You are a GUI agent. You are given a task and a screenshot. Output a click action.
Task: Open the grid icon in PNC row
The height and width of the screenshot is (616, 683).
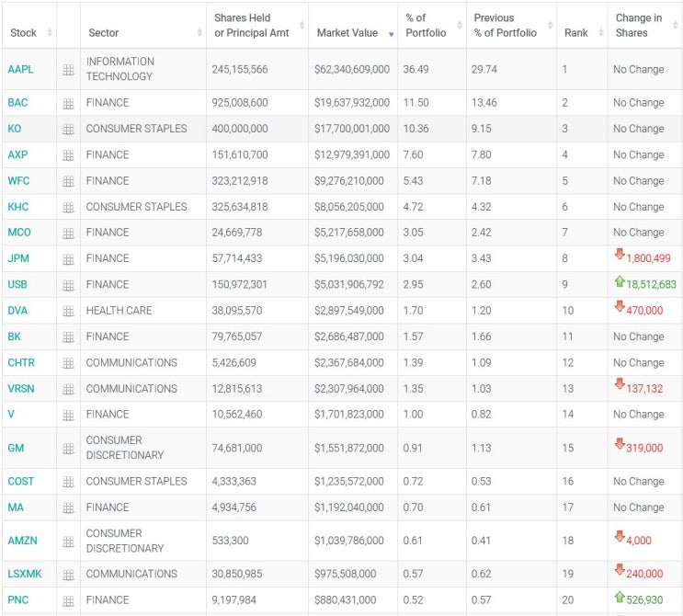coord(68,600)
